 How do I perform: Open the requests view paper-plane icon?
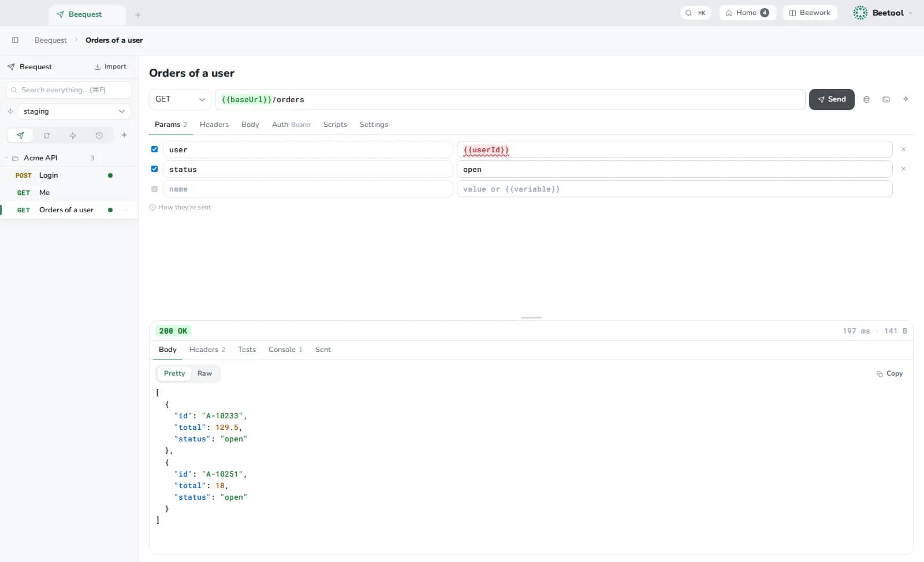pos(20,136)
